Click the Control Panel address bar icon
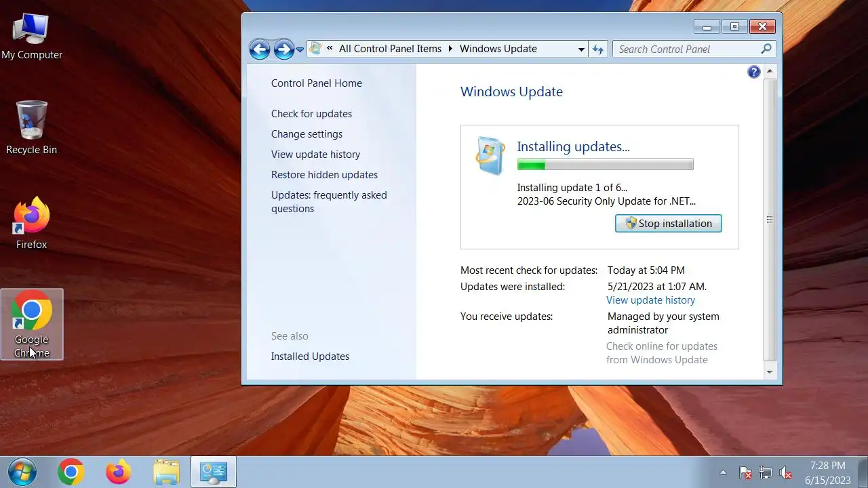The image size is (868, 488). 315,49
